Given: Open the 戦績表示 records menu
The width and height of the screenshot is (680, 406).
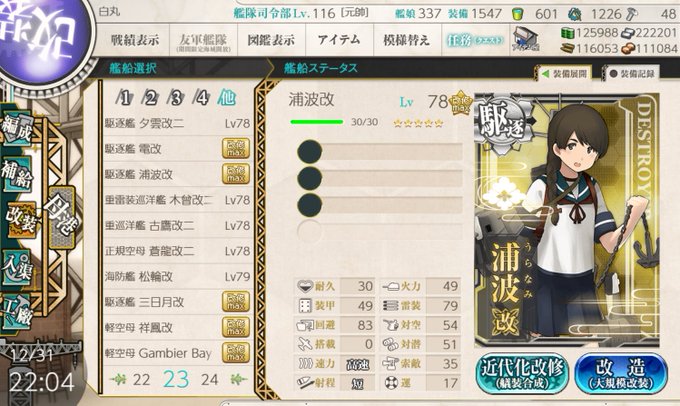Looking at the screenshot, I should (x=135, y=40).
